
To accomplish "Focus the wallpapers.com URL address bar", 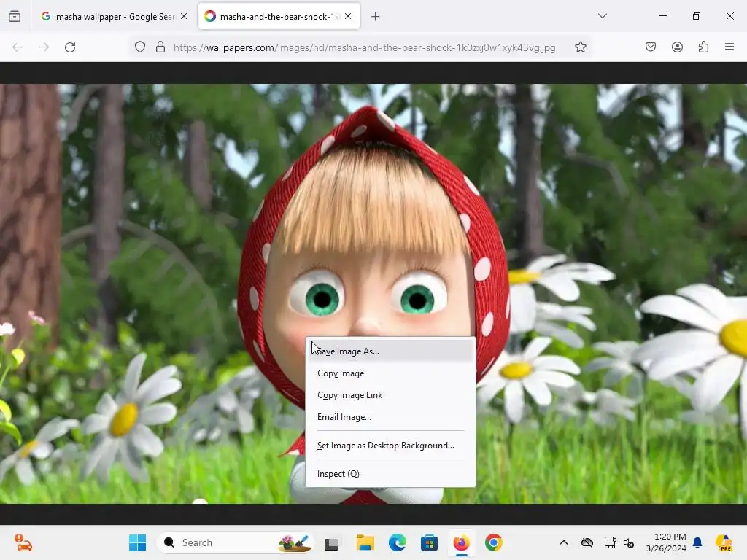I will click(x=365, y=47).
